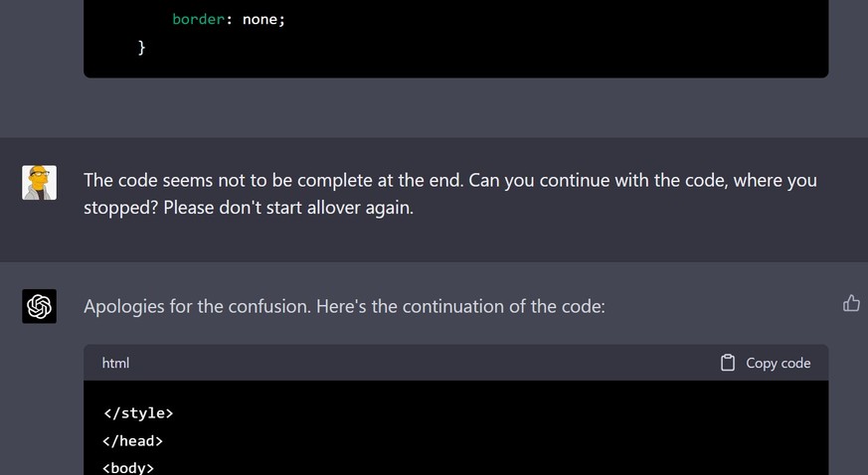The image size is (868, 475).
Task: Select the html language label
Action: (115, 363)
